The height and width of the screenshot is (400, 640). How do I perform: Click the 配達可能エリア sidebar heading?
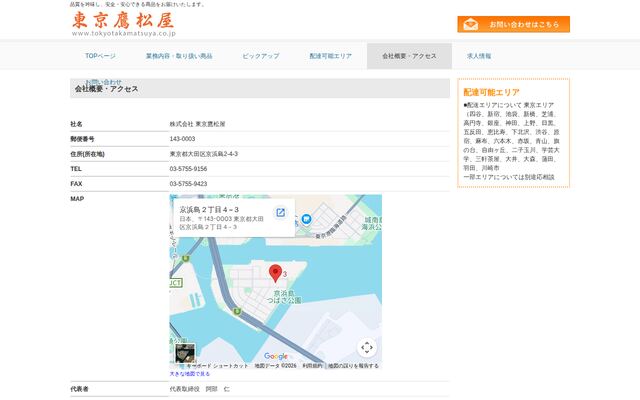click(491, 92)
